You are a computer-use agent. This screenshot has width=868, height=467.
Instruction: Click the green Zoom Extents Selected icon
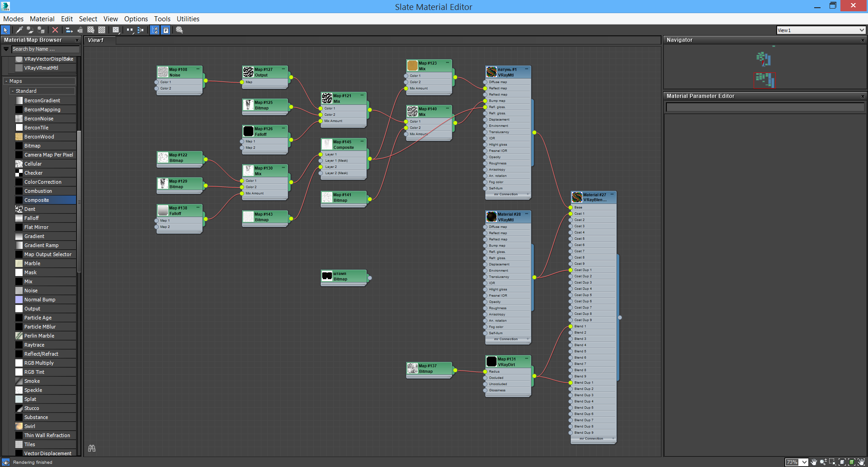(x=852, y=462)
